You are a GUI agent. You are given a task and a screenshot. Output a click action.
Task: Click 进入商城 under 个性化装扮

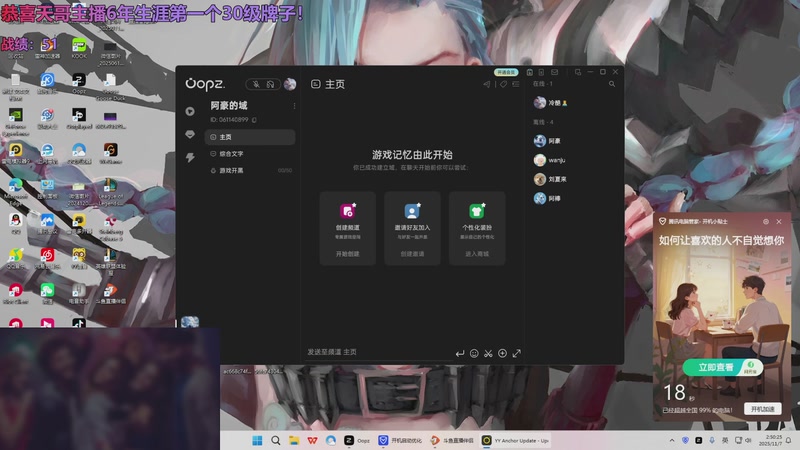[x=477, y=254]
